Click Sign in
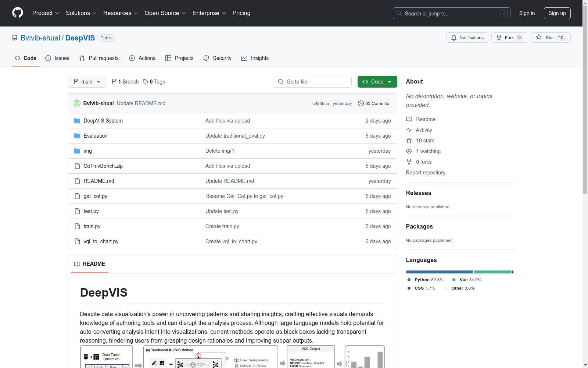 coord(527,13)
